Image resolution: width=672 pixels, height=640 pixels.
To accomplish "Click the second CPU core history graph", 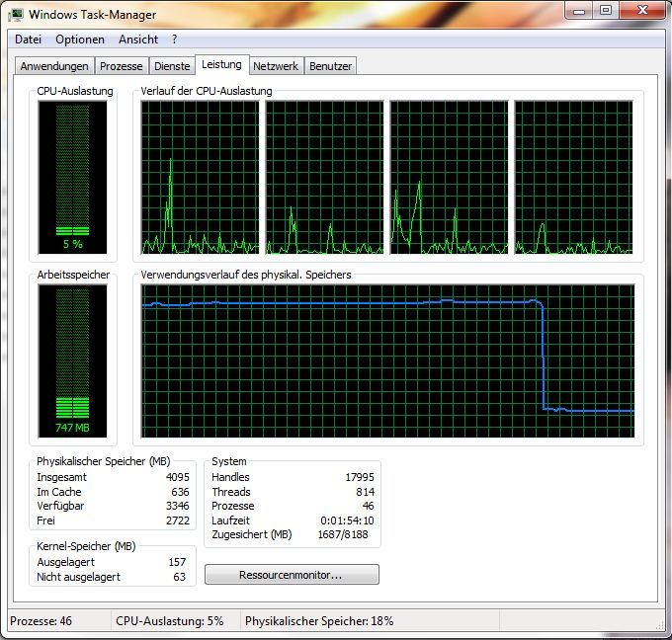I will [324, 178].
